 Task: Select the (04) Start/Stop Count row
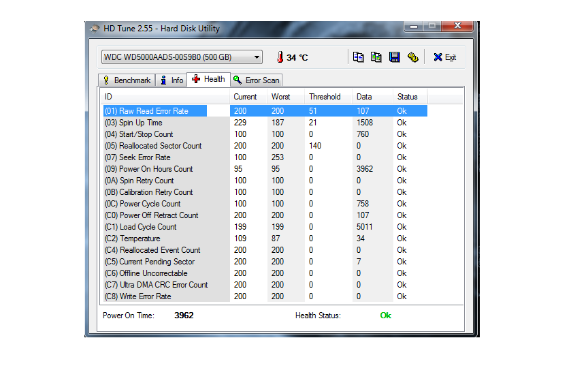pyautogui.click(x=265, y=134)
